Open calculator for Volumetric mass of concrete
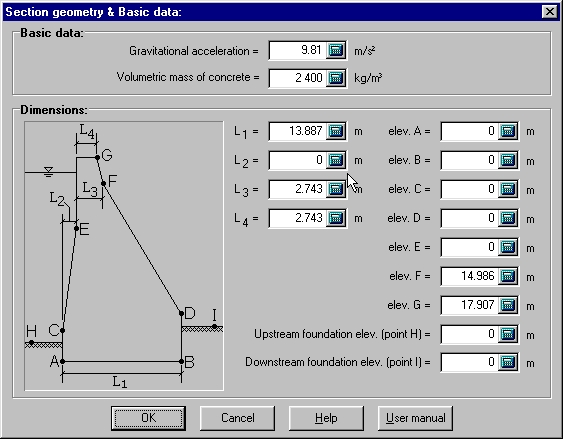This screenshot has height=439, width=563. [x=336, y=78]
